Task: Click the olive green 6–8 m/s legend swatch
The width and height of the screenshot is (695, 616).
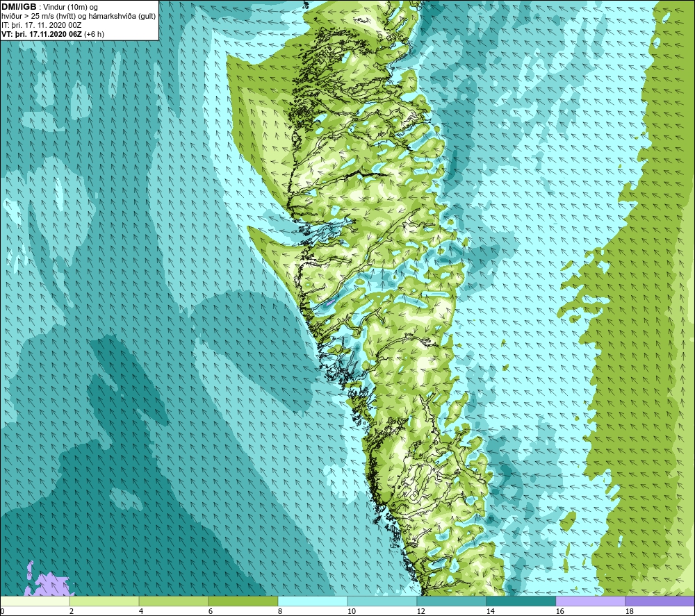Action: pyautogui.click(x=243, y=601)
